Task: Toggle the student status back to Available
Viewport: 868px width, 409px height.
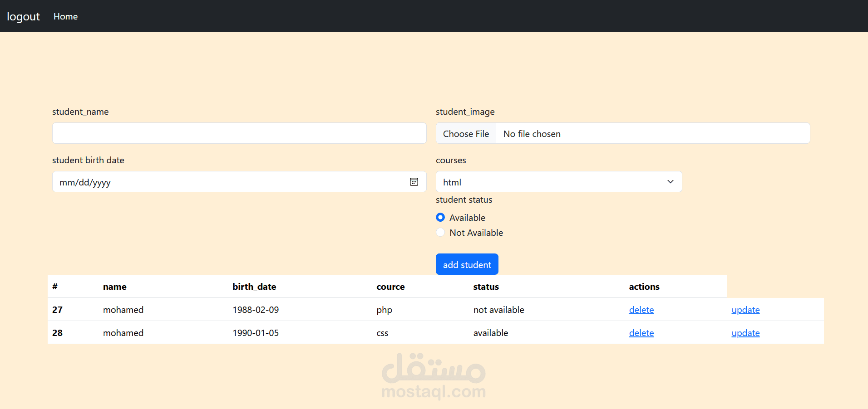Action: pyautogui.click(x=440, y=217)
